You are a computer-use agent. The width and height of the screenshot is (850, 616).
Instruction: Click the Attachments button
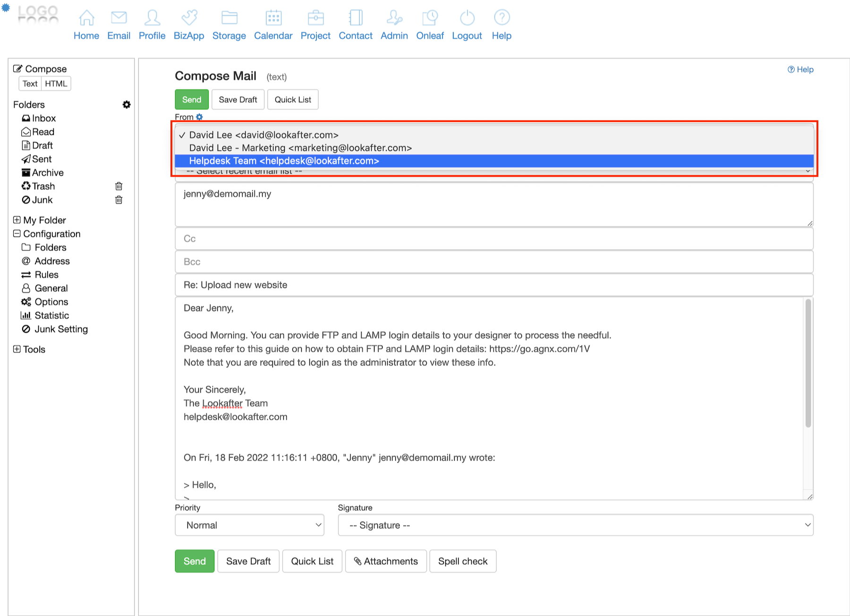[x=386, y=561]
